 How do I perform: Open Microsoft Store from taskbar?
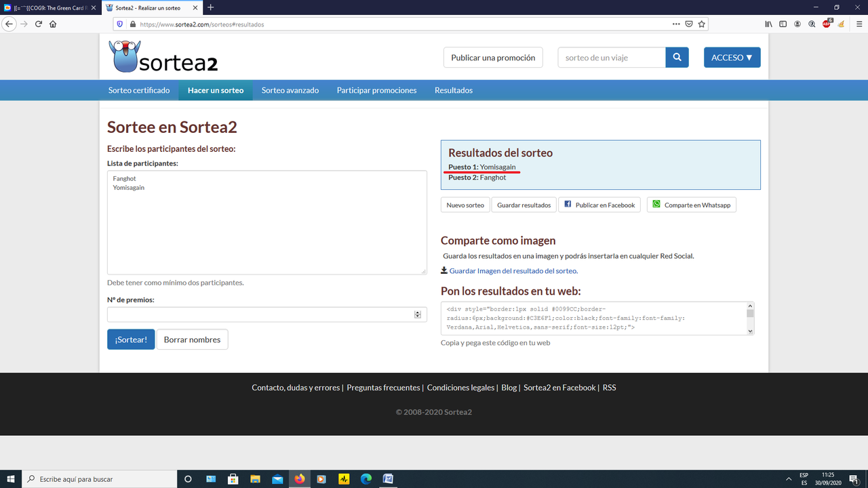pyautogui.click(x=233, y=479)
